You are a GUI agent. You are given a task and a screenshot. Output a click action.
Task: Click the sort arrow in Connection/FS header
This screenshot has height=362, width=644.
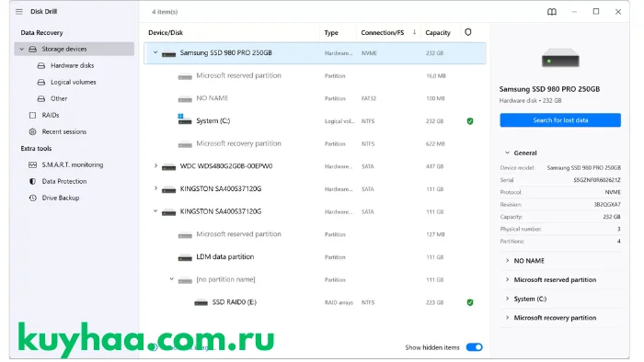pyautogui.click(x=414, y=32)
